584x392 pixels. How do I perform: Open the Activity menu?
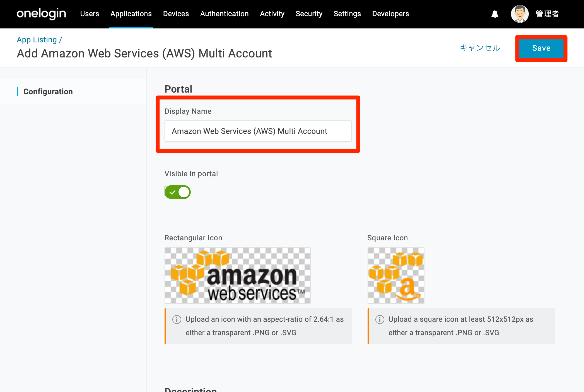272,14
